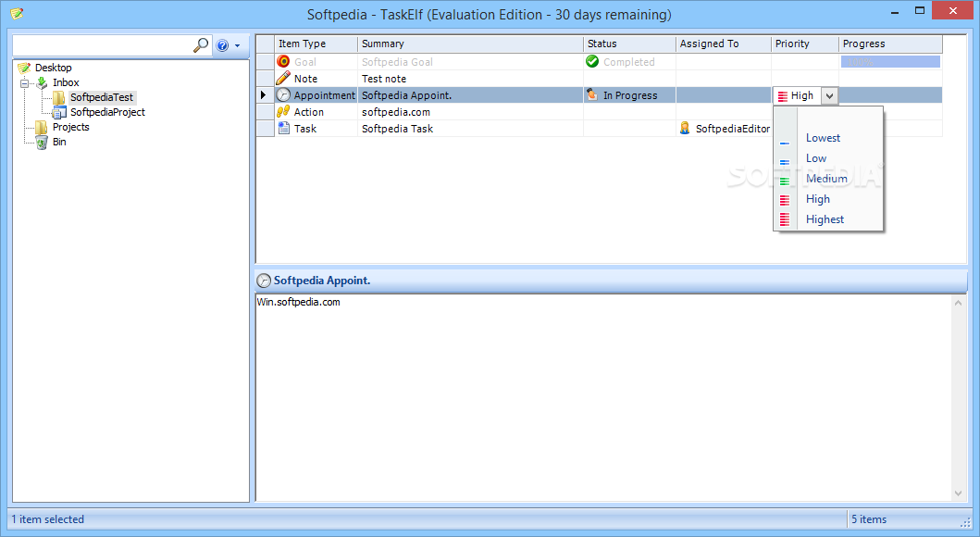
Task: Click the row selector for the Goal row
Action: (x=266, y=62)
